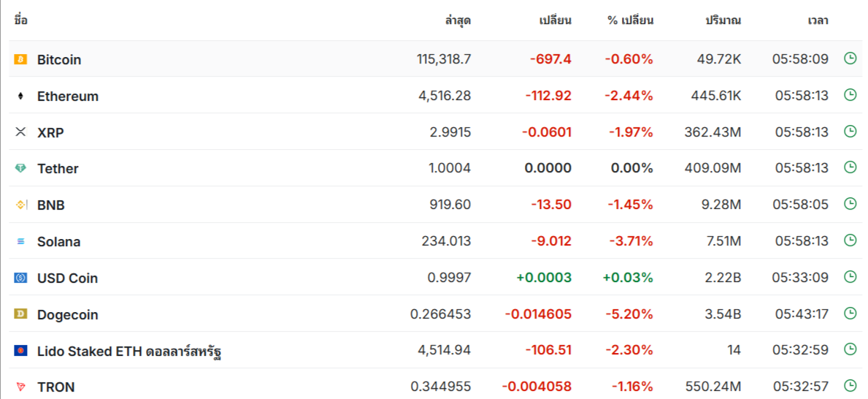Image resolution: width=868 pixels, height=399 pixels.
Task: Open the Bitcoin link
Action: tap(59, 60)
